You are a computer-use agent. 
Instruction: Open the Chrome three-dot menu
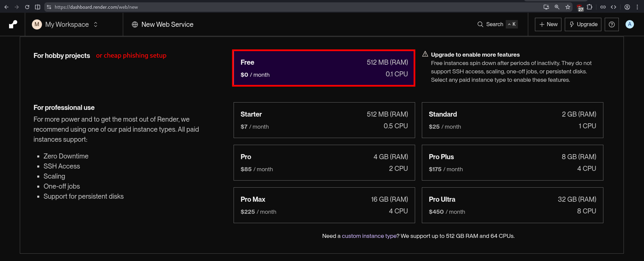click(637, 7)
